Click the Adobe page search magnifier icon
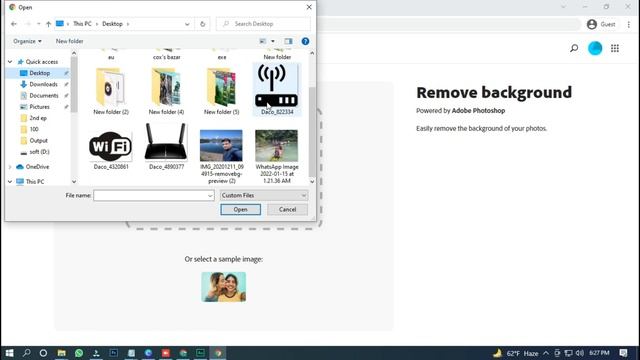Image resolution: width=640 pixels, height=360 pixels. pyautogui.click(x=574, y=49)
